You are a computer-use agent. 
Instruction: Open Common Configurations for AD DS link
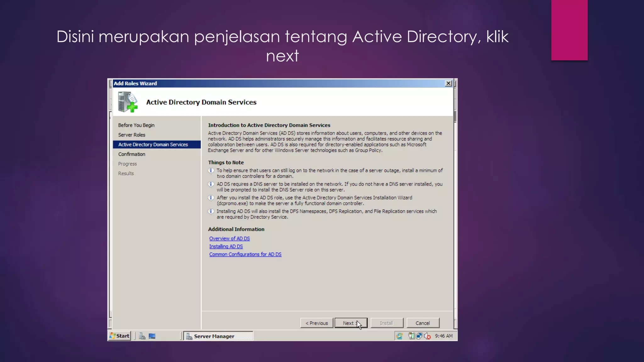click(245, 254)
